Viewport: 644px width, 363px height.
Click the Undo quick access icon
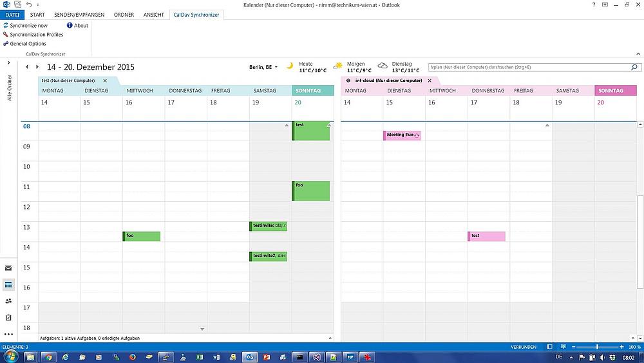coord(29,5)
